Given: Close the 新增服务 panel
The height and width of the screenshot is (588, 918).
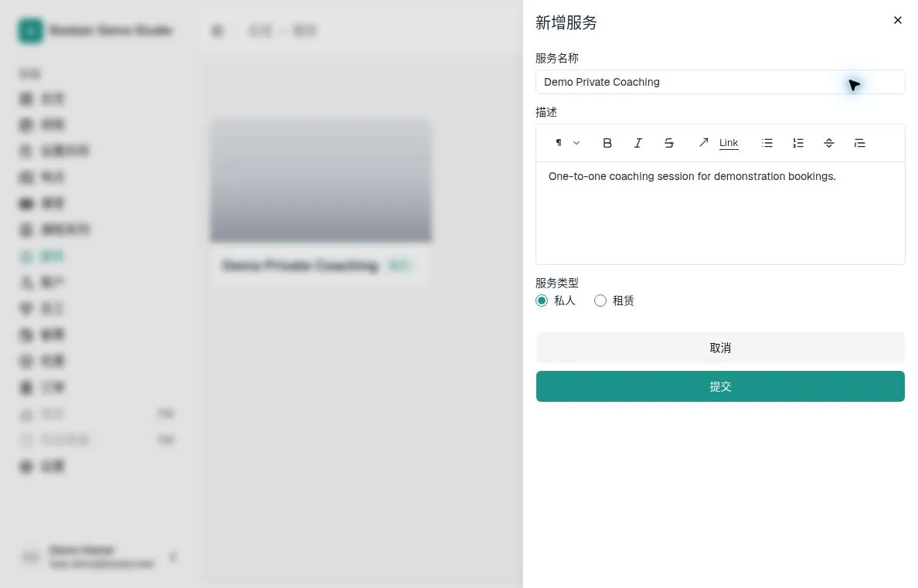Looking at the screenshot, I should tap(897, 21).
